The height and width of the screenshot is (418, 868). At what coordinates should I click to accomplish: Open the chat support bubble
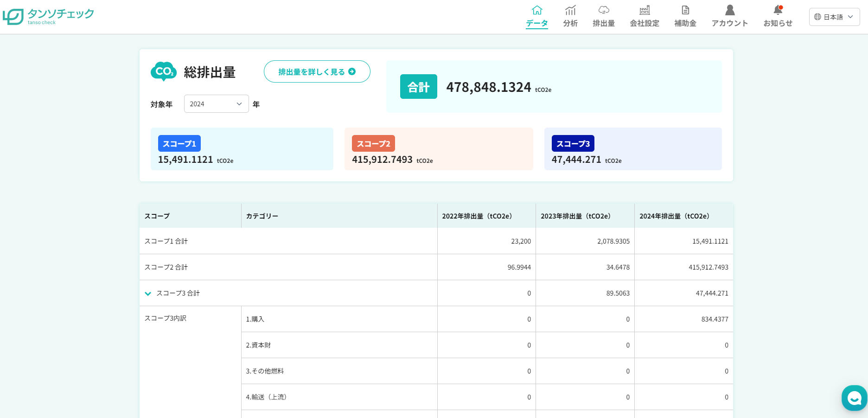coord(854,398)
